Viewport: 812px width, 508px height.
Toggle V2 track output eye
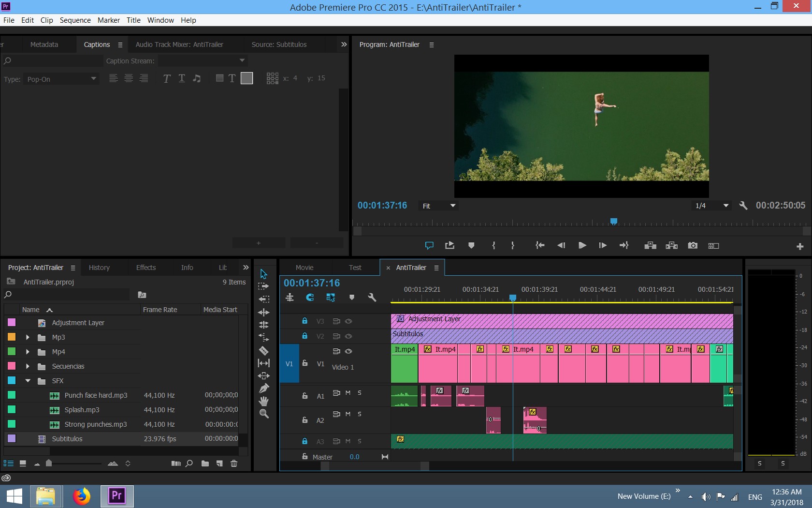348,336
